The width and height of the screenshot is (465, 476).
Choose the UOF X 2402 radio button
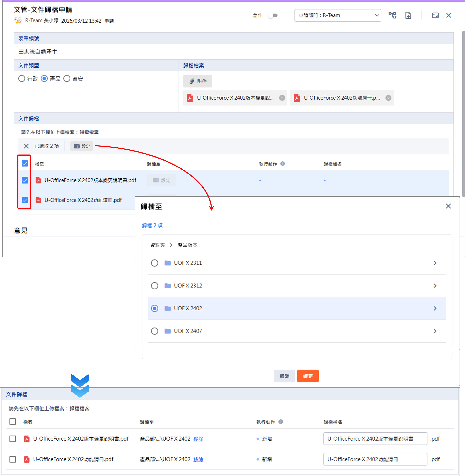pos(154,308)
